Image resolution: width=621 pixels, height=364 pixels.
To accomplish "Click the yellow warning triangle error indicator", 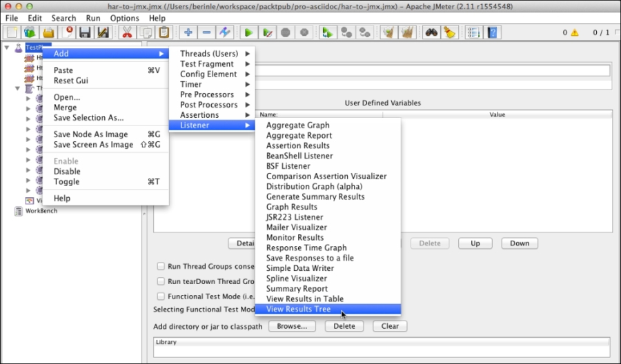I will [x=574, y=33].
